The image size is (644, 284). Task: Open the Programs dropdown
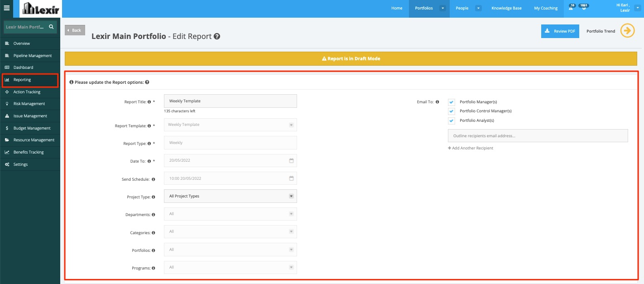pyautogui.click(x=231, y=267)
